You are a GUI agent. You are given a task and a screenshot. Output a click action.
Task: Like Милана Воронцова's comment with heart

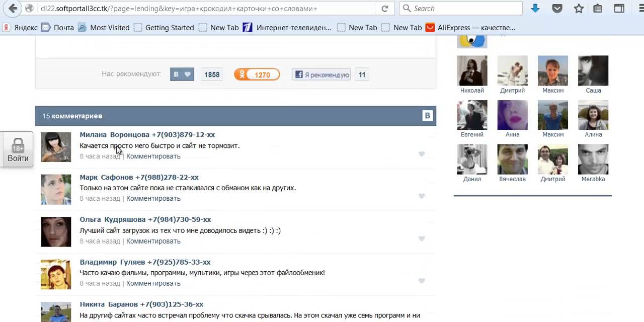click(422, 154)
